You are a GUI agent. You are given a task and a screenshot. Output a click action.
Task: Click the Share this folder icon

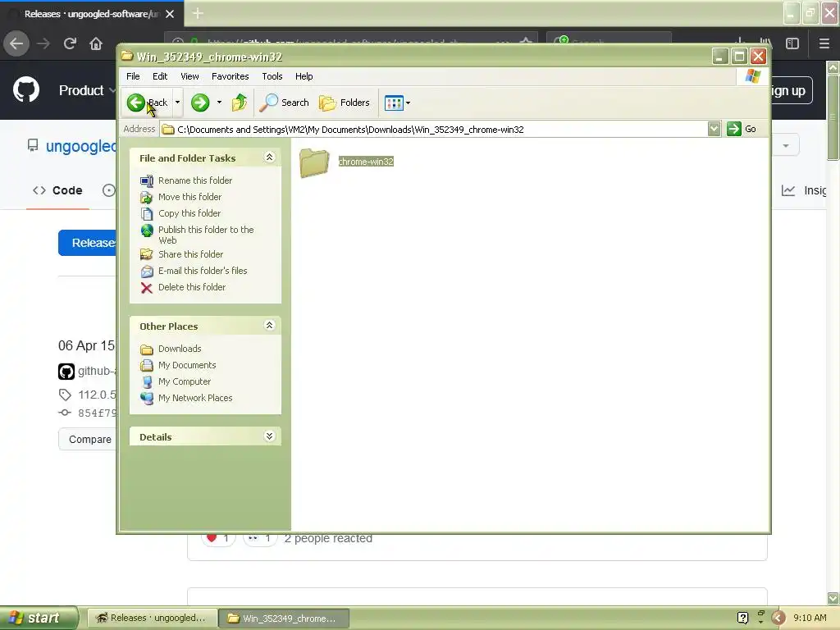click(146, 254)
